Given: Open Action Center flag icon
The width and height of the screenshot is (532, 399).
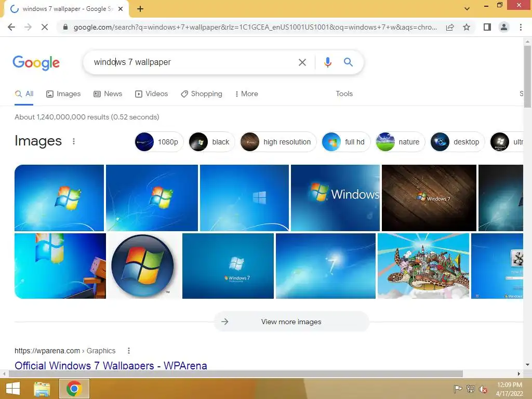Looking at the screenshot, I should click(x=458, y=389).
